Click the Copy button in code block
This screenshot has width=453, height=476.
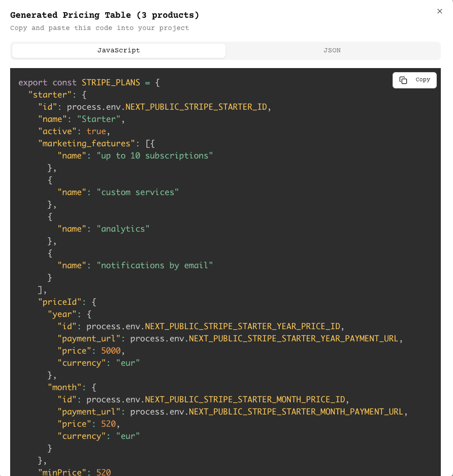coord(414,80)
